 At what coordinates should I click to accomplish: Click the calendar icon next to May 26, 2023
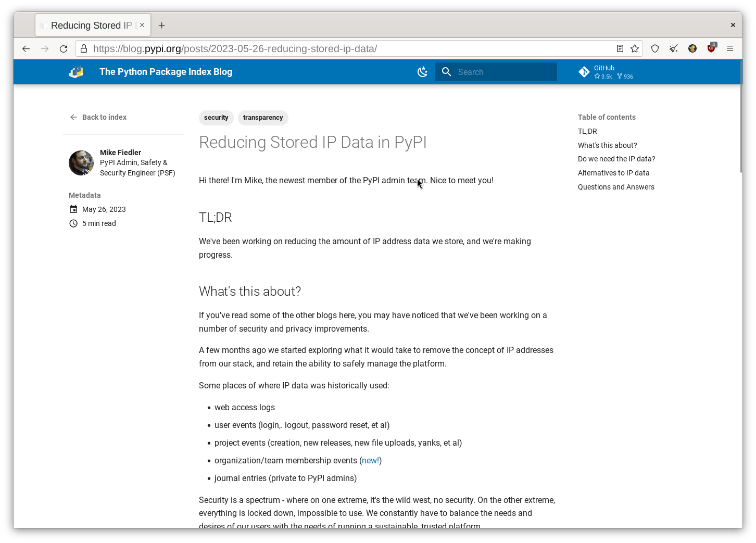tap(73, 209)
